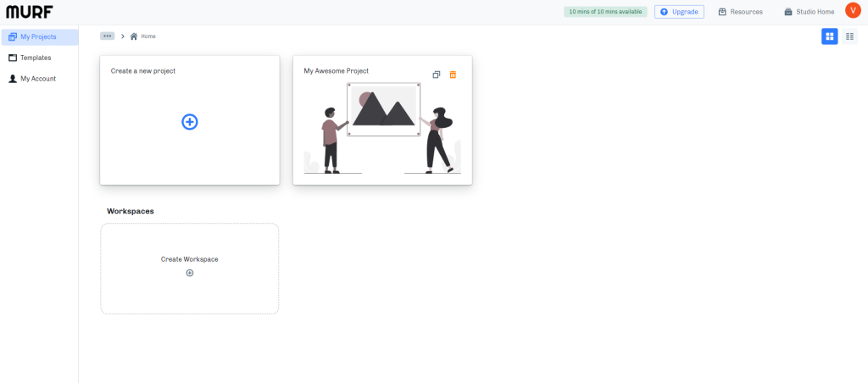Go to Home breadcrumb text
This screenshot has width=868, height=383.
(x=148, y=36)
